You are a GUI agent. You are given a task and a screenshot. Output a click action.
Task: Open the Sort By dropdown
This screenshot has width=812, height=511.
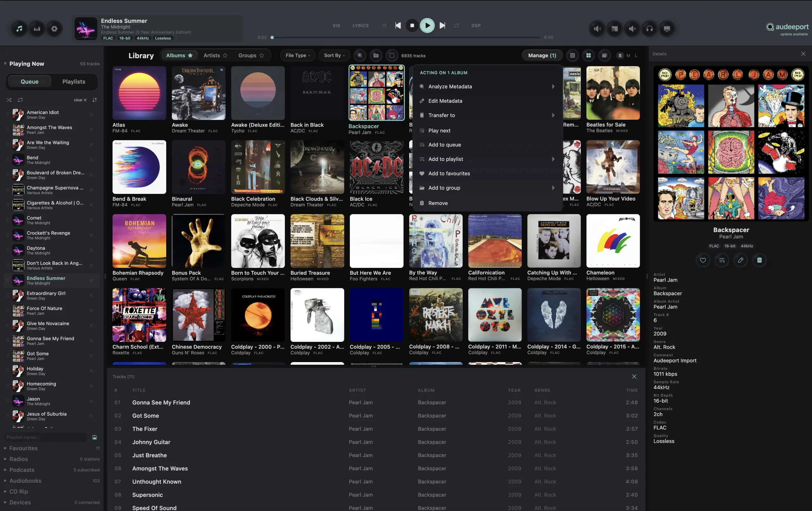334,55
